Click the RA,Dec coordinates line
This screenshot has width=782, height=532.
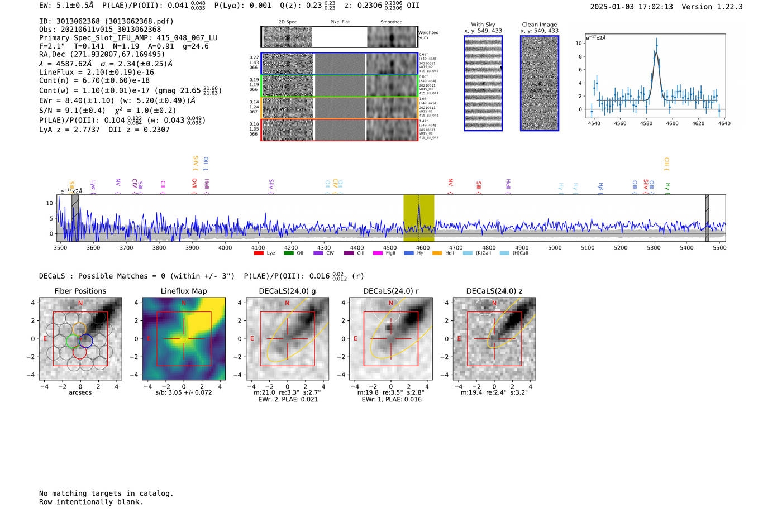click(x=102, y=55)
